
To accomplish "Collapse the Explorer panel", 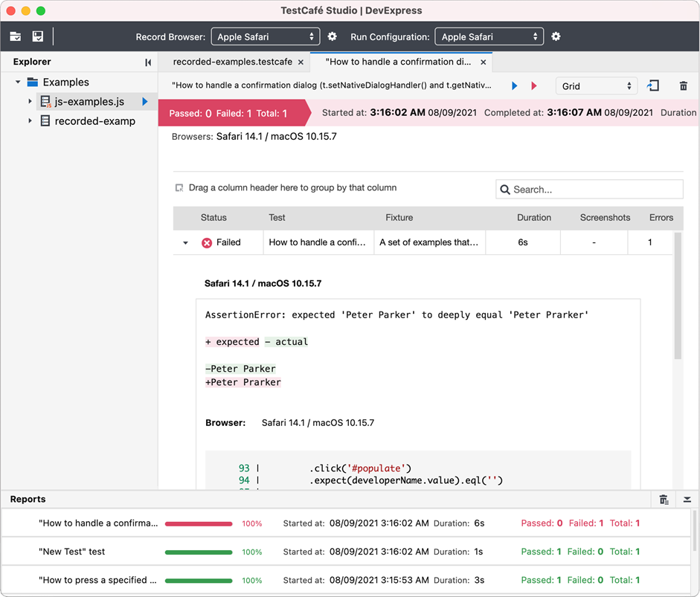I will point(148,62).
